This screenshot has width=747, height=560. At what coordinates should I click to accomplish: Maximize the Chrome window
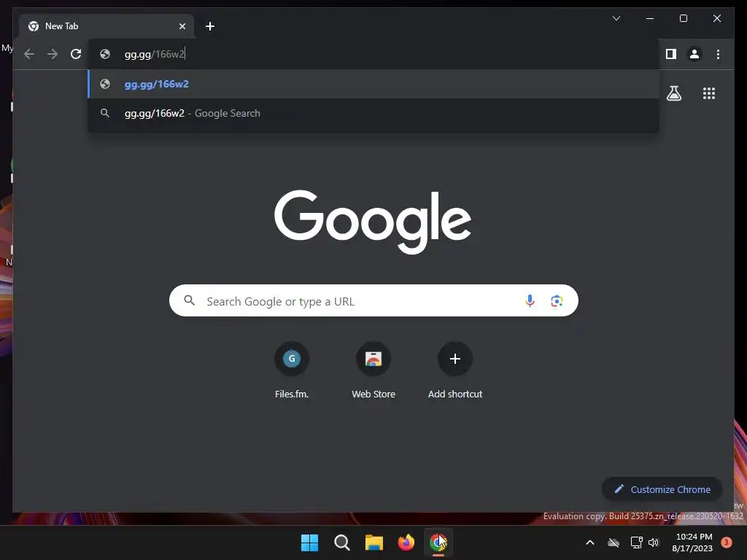point(683,18)
